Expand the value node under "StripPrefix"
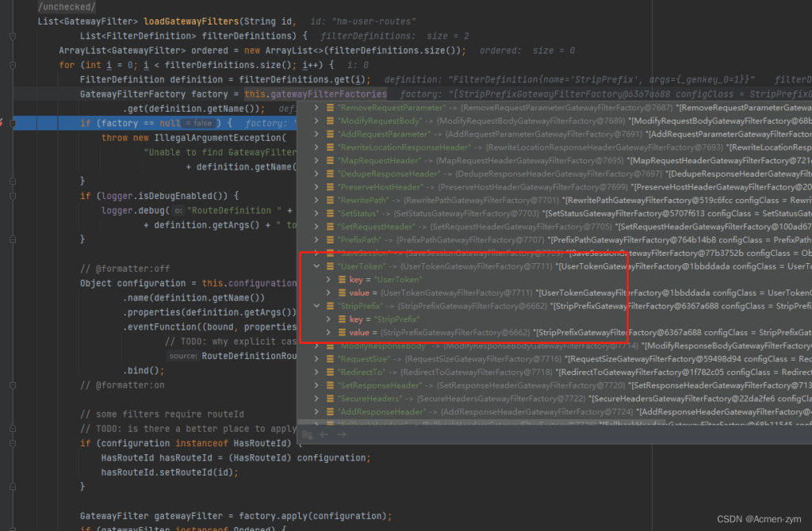The width and height of the screenshot is (812, 531). tap(327, 332)
